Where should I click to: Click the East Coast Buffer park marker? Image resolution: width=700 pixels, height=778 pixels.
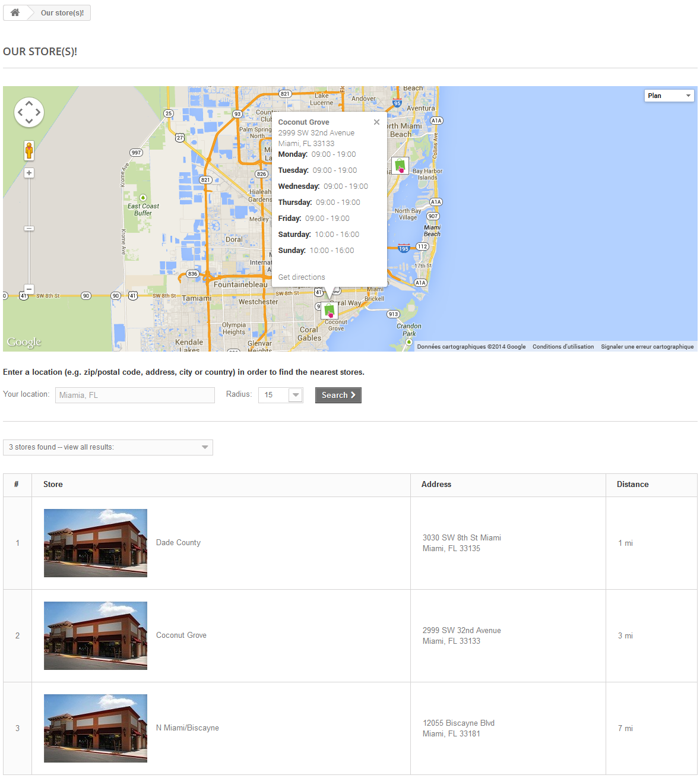pos(143,198)
